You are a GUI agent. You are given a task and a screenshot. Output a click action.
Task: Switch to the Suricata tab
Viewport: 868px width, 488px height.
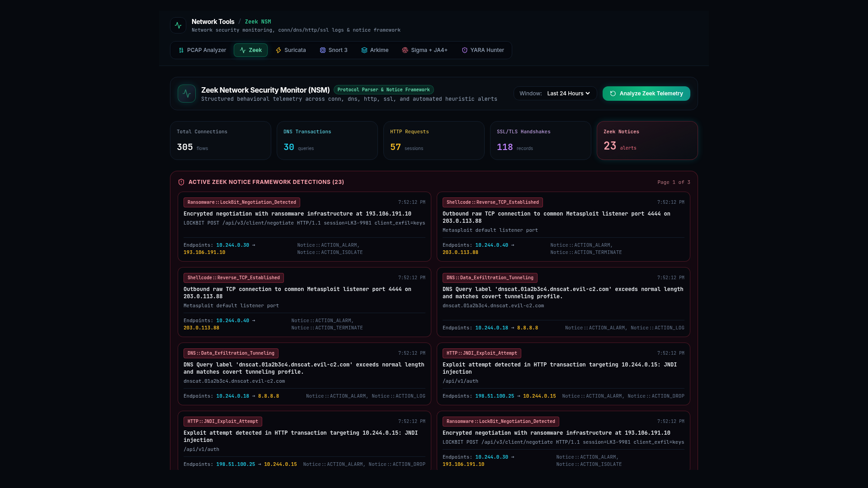pos(291,50)
